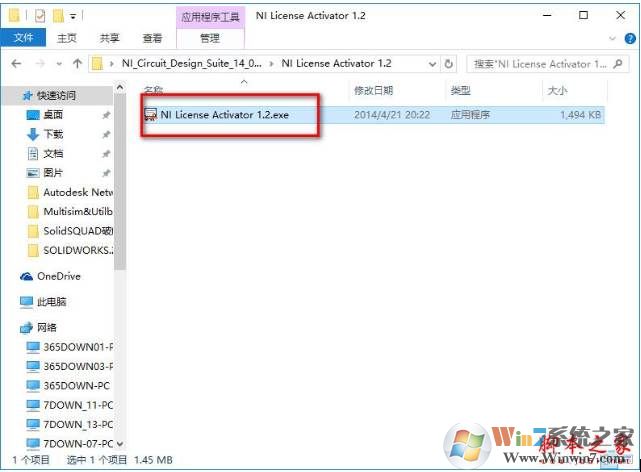Click the properties icon in the quick access toolbar

coord(38,15)
